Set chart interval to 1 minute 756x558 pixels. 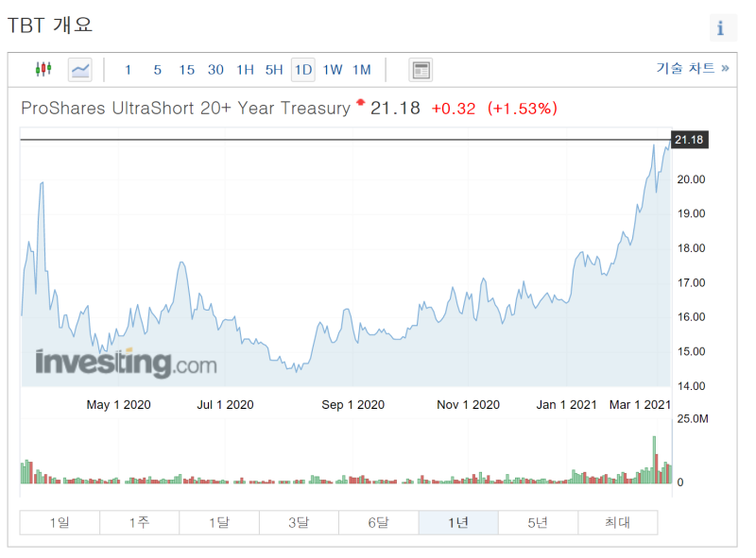tap(129, 70)
